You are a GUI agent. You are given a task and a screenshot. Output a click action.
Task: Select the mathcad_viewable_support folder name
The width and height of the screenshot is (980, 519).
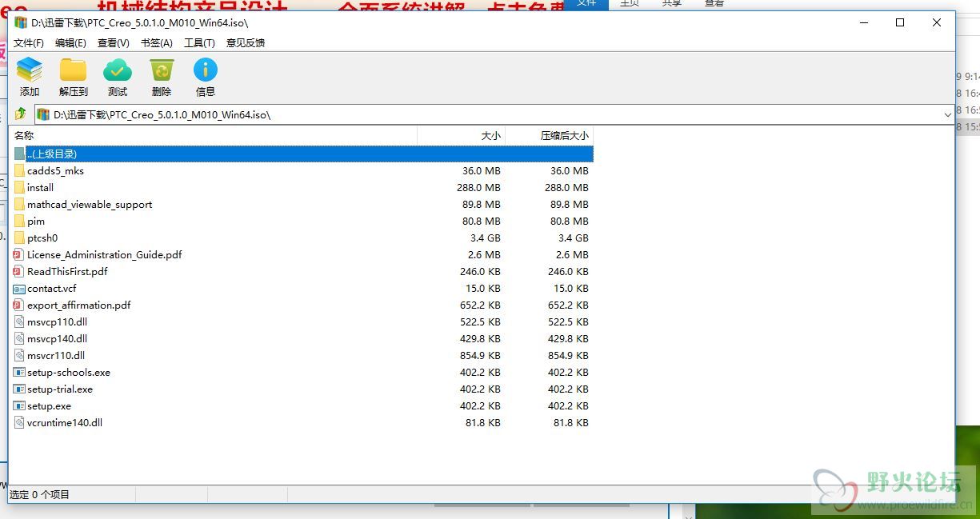tap(90, 204)
